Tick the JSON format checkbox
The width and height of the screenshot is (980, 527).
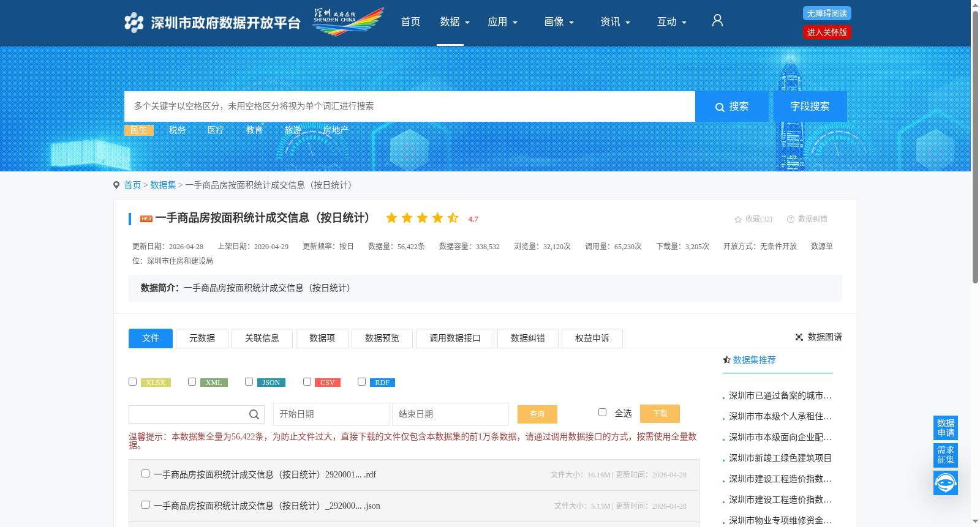point(249,381)
